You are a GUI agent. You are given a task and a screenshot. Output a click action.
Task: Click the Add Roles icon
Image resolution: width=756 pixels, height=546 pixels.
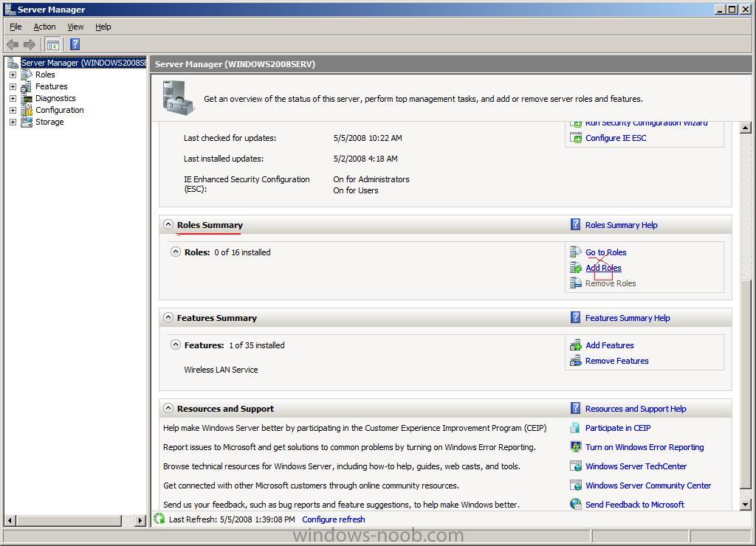[576, 267]
